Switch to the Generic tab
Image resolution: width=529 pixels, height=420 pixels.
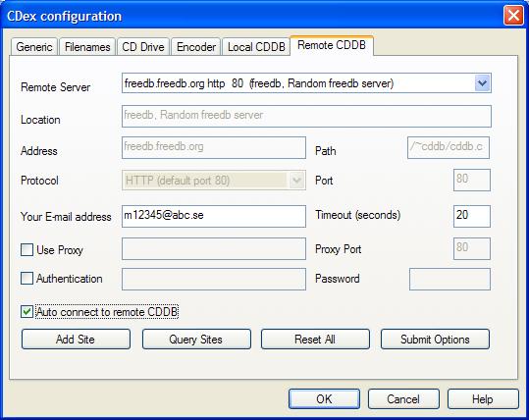[x=34, y=46]
